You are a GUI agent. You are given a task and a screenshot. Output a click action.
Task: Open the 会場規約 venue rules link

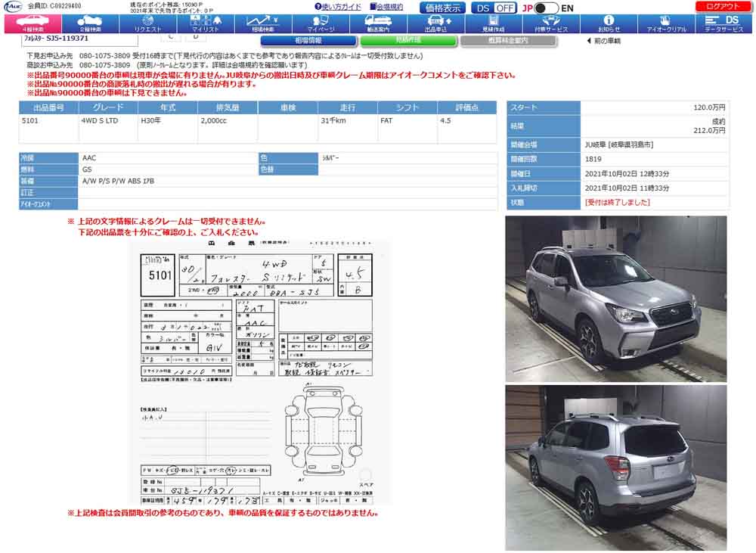pyautogui.click(x=386, y=7)
